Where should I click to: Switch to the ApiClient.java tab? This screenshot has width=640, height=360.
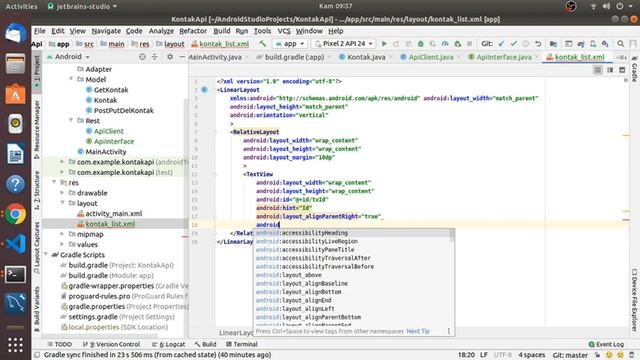pyautogui.click(x=430, y=57)
